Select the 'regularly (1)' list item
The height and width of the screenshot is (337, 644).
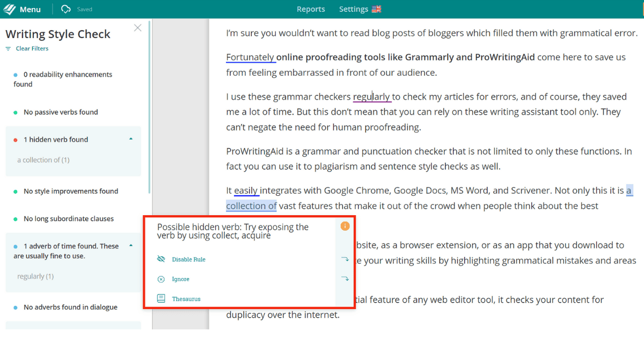(x=35, y=276)
